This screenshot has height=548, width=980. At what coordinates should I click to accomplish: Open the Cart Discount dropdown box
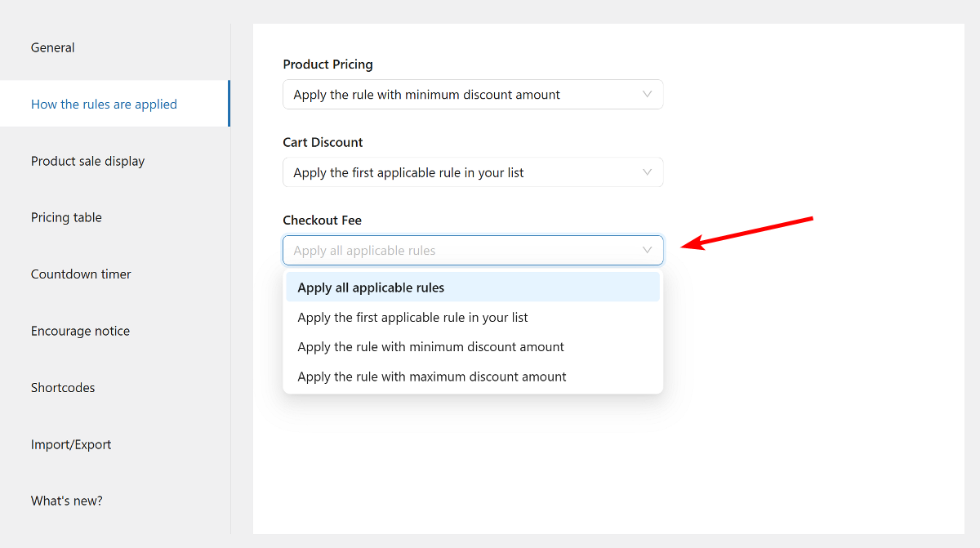click(457, 172)
